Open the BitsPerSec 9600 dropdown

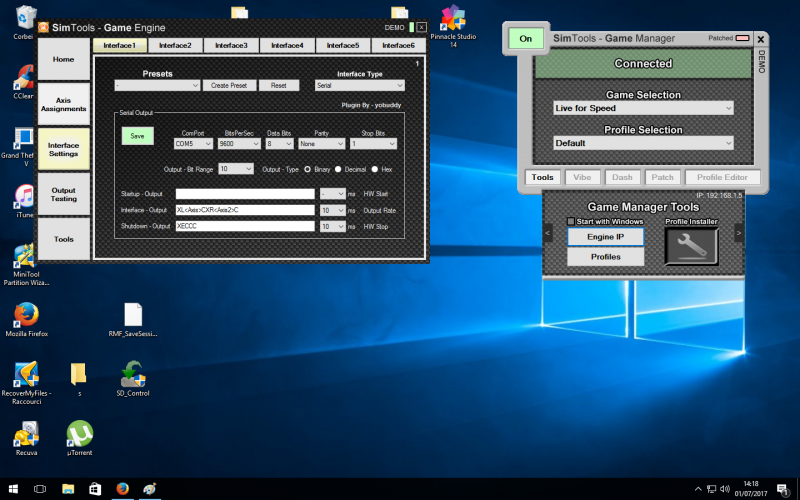[x=239, y=144]
